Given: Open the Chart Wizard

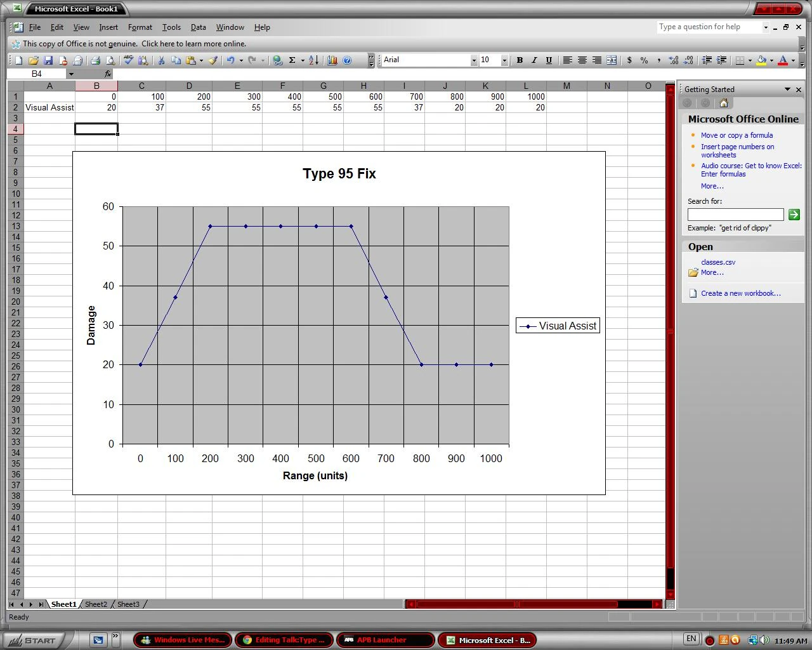Looking at the screenshot, I should coord(332,60).
